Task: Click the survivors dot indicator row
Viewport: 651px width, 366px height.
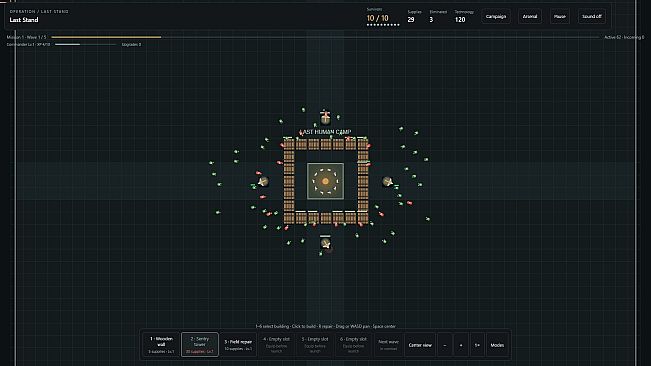Action: (x=383, y=25)
